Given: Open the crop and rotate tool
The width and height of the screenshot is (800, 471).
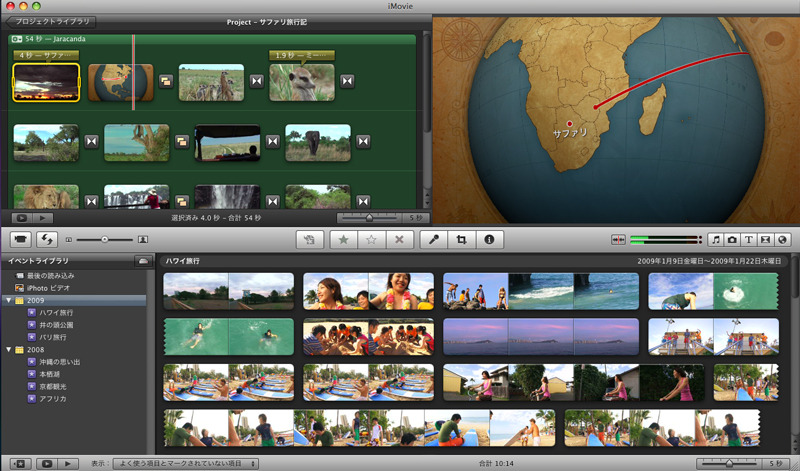Looking at the screenshot, I should [461, 239].
